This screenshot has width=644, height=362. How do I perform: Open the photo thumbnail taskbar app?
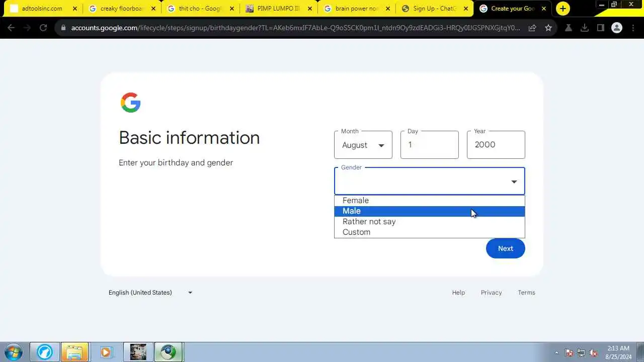(x=138, y=352)
